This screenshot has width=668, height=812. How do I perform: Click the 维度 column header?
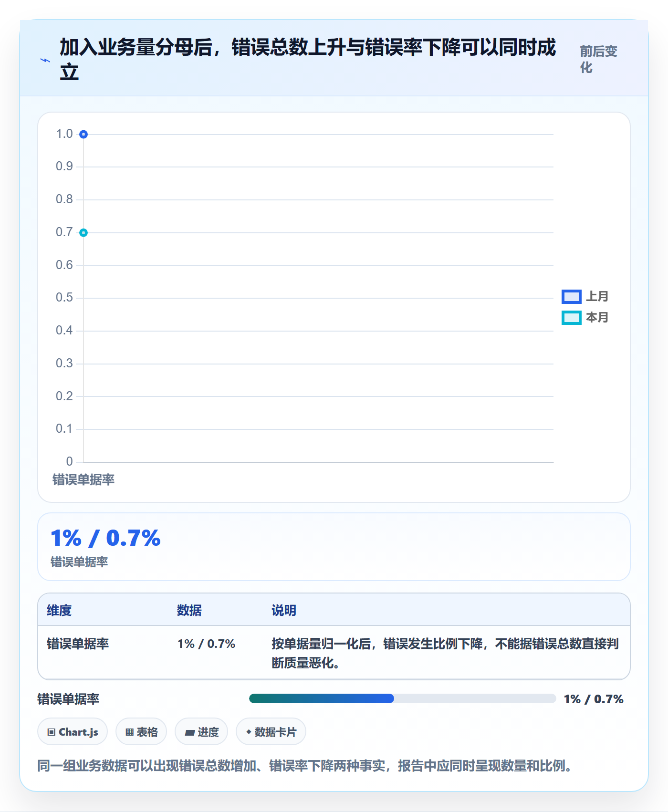(59, 610)
